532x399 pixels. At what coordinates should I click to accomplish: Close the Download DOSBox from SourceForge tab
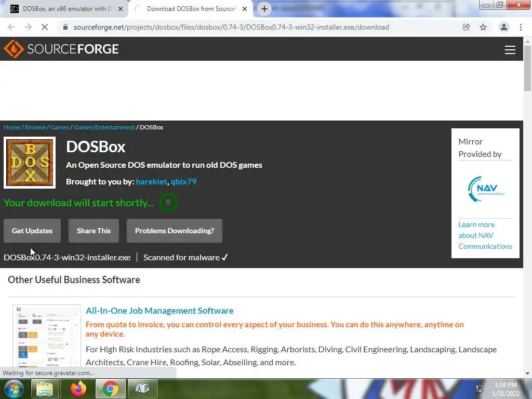[245, 9]
